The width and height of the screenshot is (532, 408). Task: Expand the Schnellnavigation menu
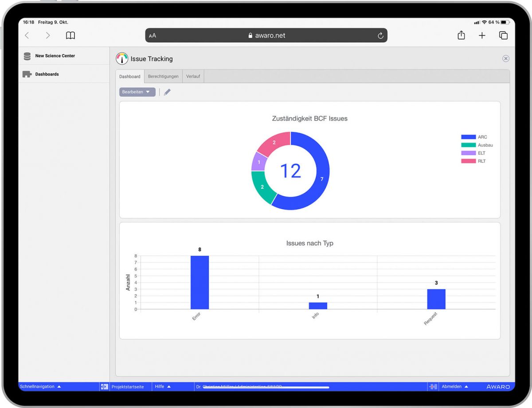pyautogui.click(x=40, y=387)
